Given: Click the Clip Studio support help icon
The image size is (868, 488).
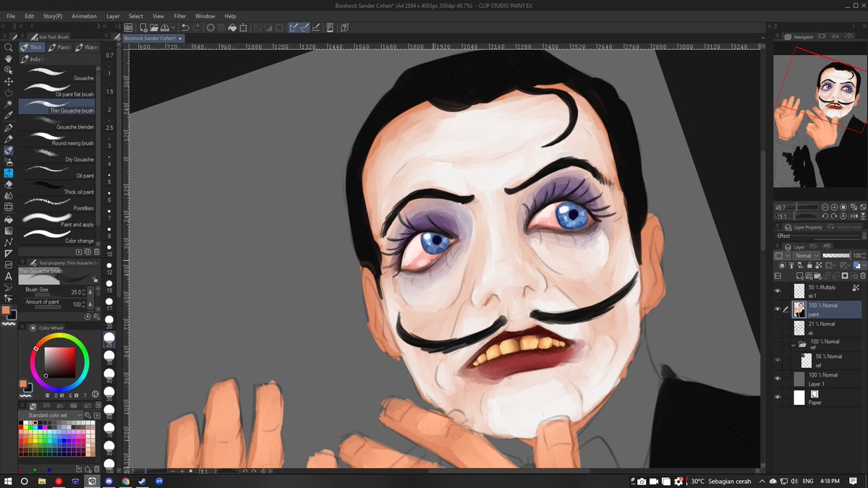Looking at the screenshot, I should click(x=345, y=27).
